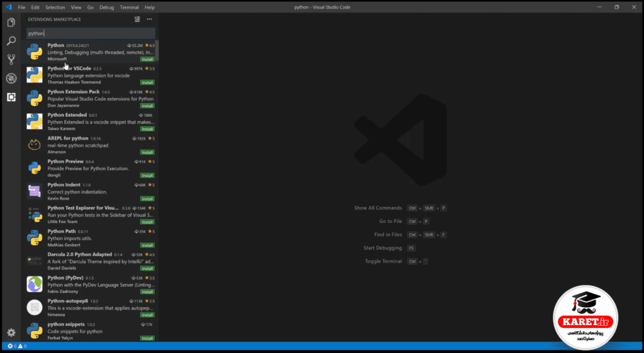Click the VS Code logo in title bar
Image resolution: width=644 pixels, height=353 pixels.
[9, 7]
